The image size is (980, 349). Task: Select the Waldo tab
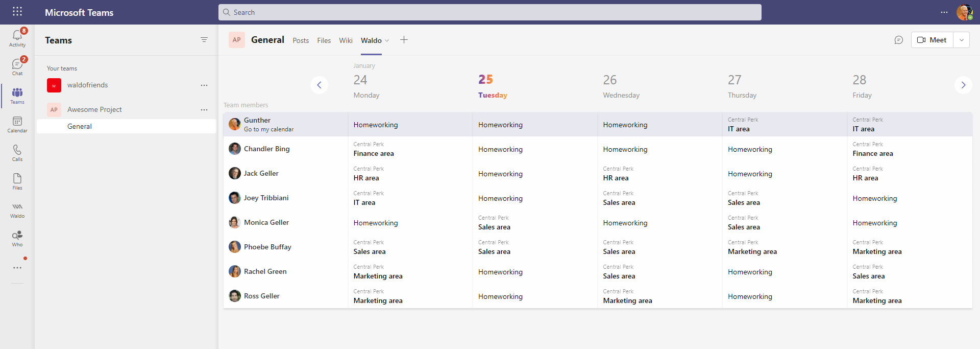[x=371, y=40]
